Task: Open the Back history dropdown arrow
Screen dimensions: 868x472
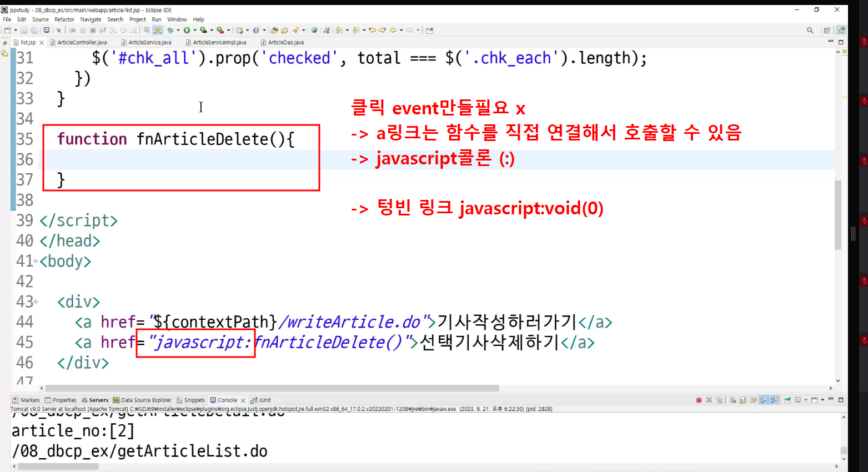Action: [x=401, y=31]
